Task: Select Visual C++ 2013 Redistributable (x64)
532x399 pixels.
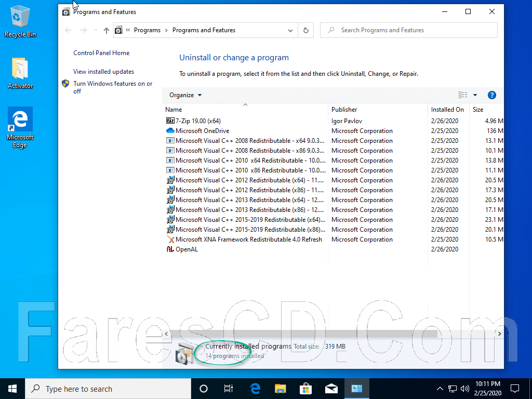Action: click(x=334, y=200)
